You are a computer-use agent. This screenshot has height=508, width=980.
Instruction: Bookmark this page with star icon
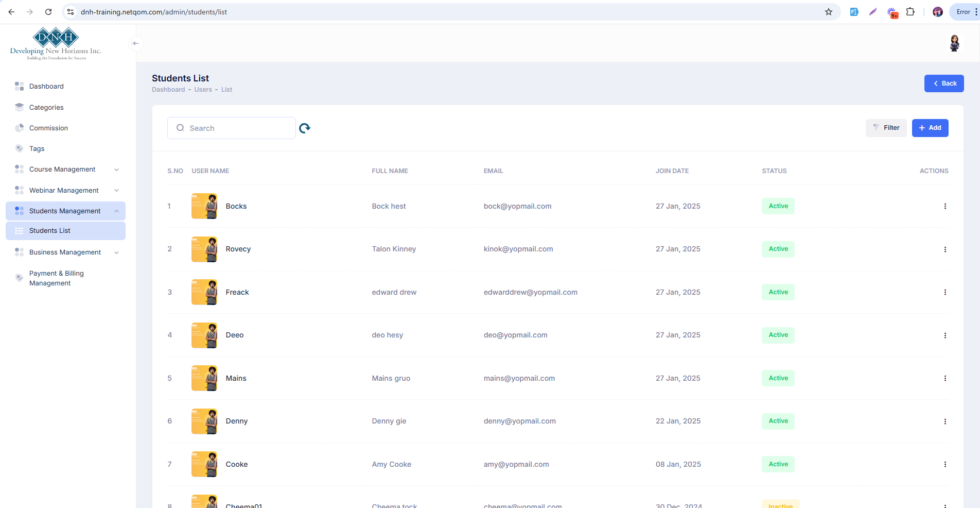[829, 12]
